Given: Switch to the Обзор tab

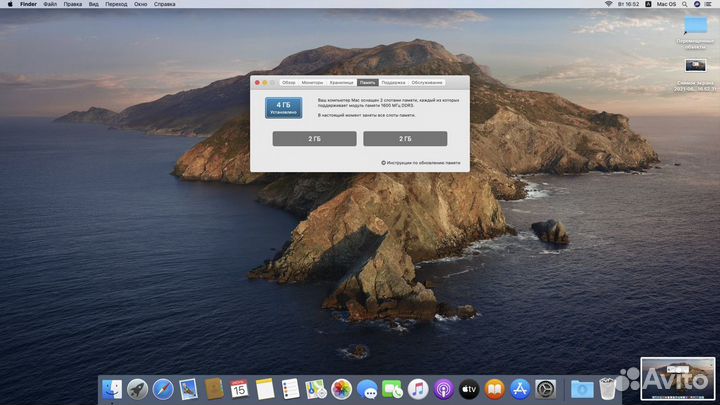Looking at the screenshot, I should pos(289,83).
